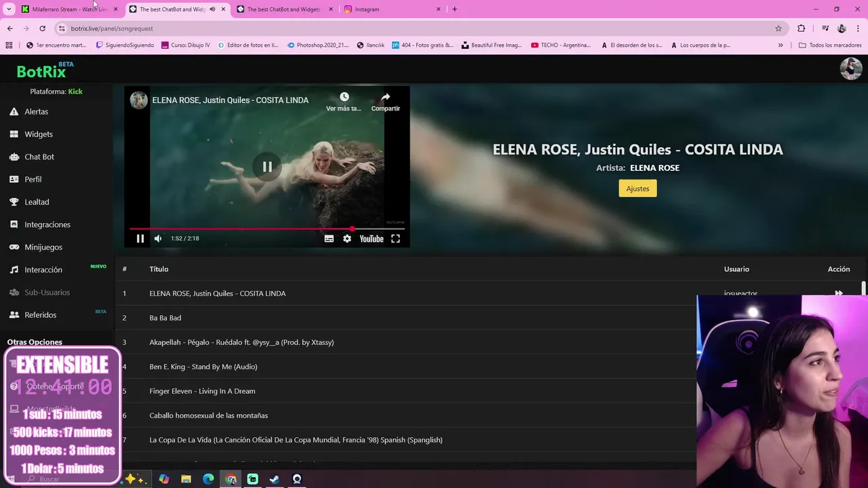
Task: Open the Alertas section icon
Action: pos(14,111)
